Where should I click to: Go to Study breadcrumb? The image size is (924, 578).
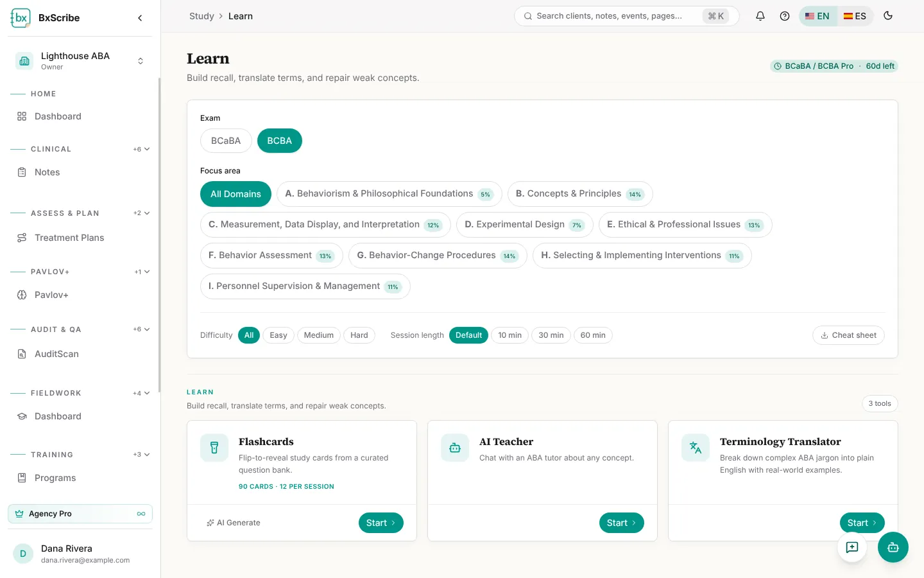201,16
